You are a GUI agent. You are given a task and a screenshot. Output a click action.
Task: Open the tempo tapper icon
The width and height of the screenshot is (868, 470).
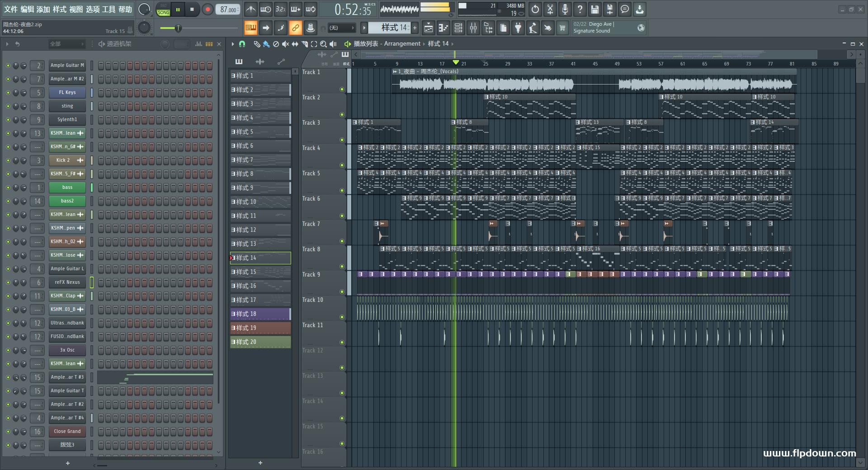pyautogui.click(x=533, y=28)
